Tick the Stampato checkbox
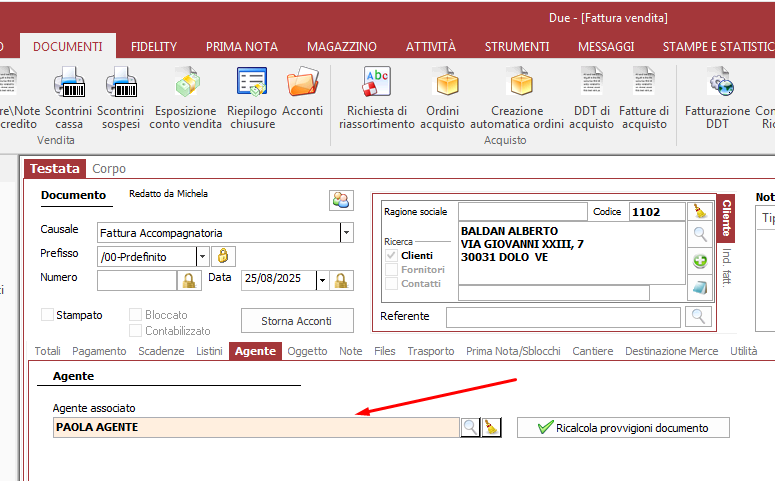The image size is (775, 481). [47, 315]
